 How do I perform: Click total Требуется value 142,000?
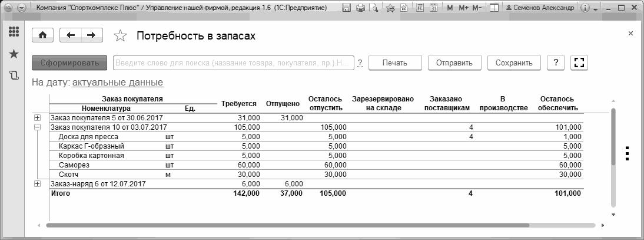[x=245, y=193]
